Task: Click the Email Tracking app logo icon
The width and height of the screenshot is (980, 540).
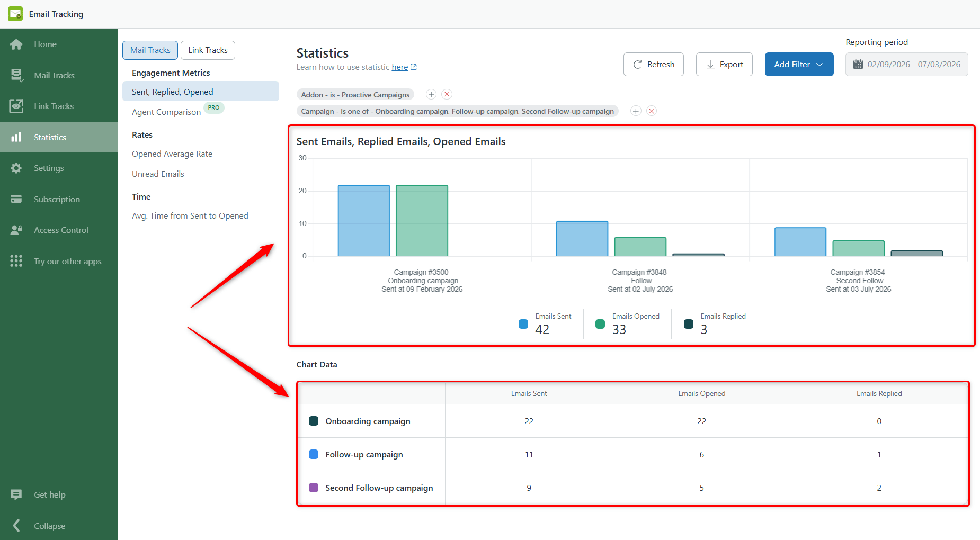Action: pos(15,14)
